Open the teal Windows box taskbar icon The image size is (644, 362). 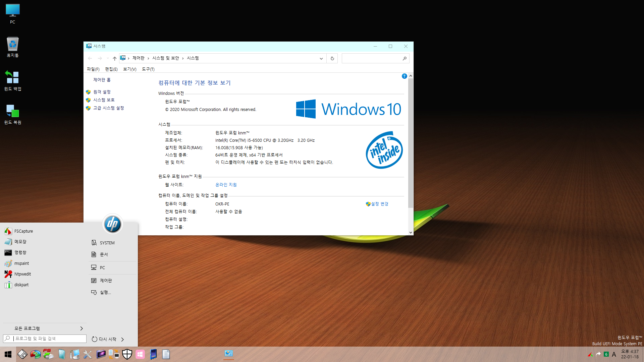point(61,354)
